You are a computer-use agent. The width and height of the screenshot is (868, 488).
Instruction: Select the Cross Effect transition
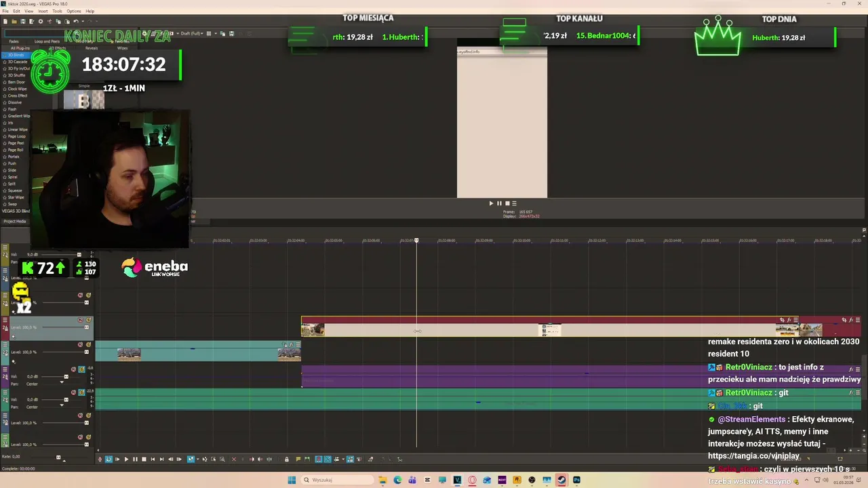click(17, 96)
